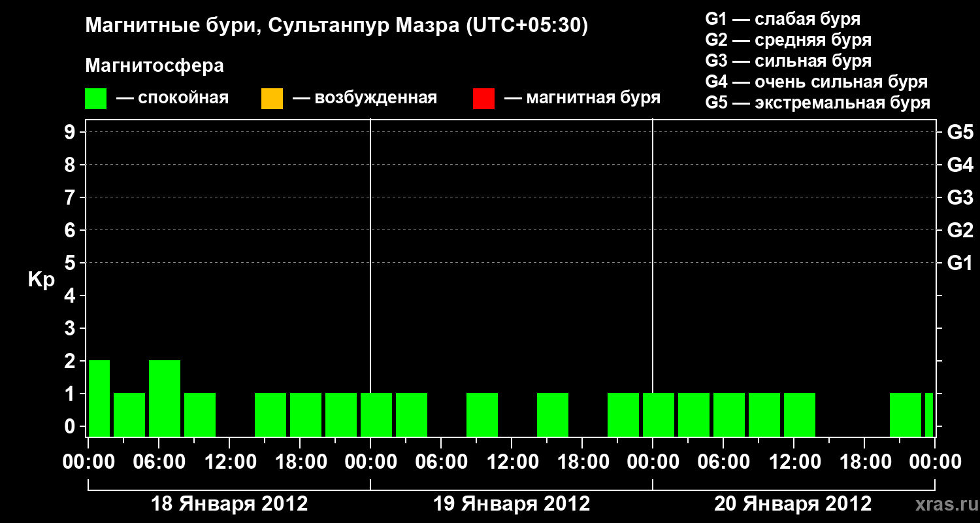Click the G2 label on right axis

click(x=960, y=231)
